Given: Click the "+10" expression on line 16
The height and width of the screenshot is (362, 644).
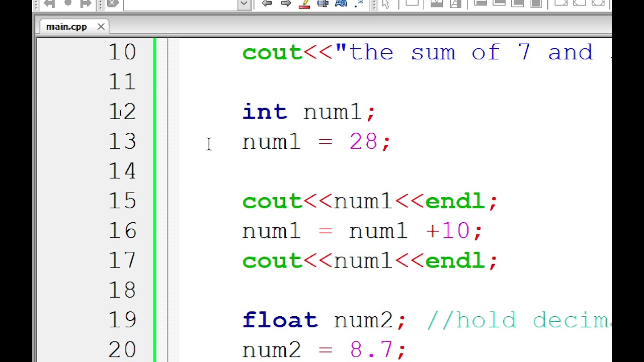Looking at the screenshot, I should tap(447, 231).
